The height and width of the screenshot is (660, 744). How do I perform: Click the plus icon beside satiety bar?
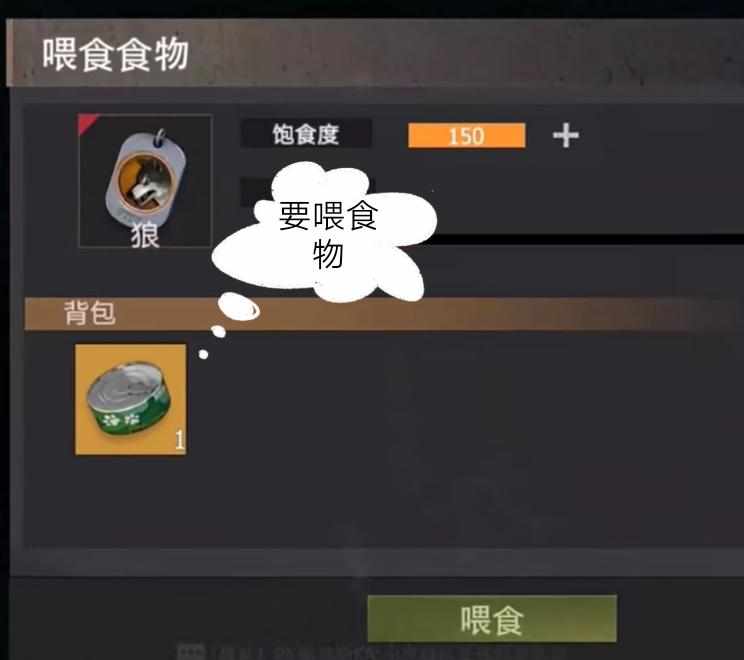(x=566, y=136)
